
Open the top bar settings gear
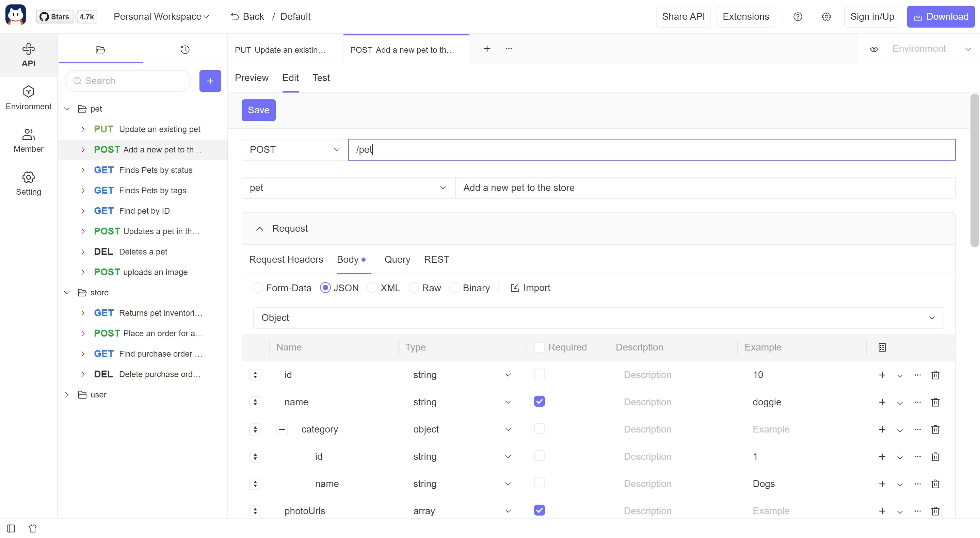[826, 17]
